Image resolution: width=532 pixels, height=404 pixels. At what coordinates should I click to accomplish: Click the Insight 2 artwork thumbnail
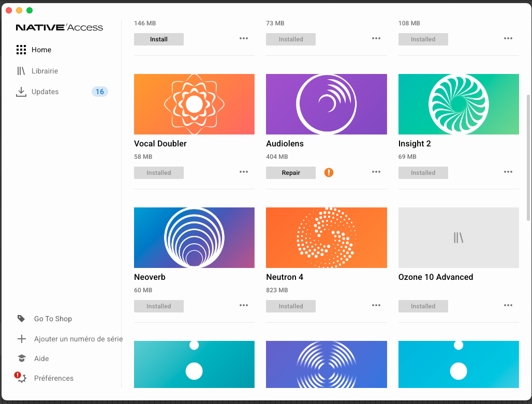(x=459, y=104)
